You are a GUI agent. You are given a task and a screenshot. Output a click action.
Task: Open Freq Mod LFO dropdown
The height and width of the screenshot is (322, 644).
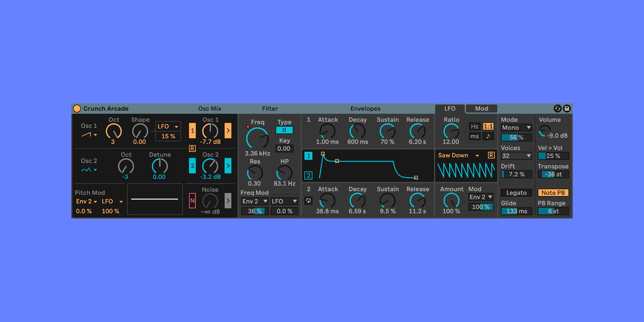click(x=284, y=201)
